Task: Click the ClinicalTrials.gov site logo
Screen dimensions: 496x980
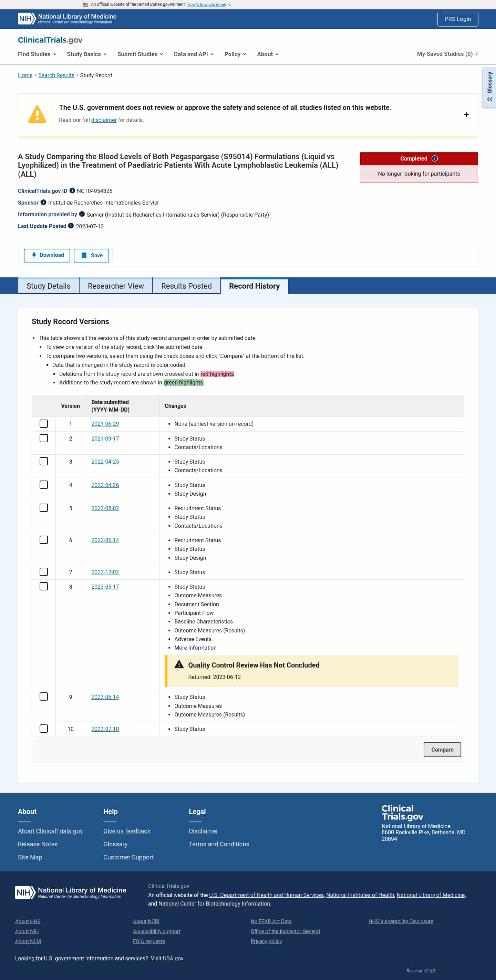Action: 50,40
